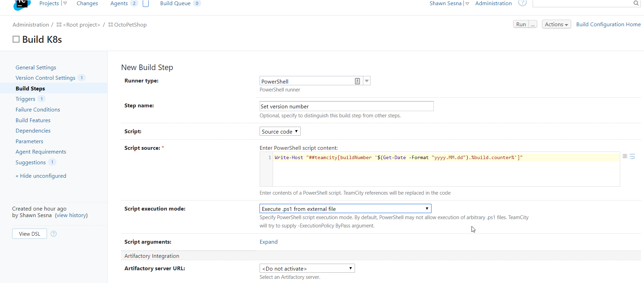Click into the Step name field
Screen dimensions: 644x283
click(x=346, y=106)
